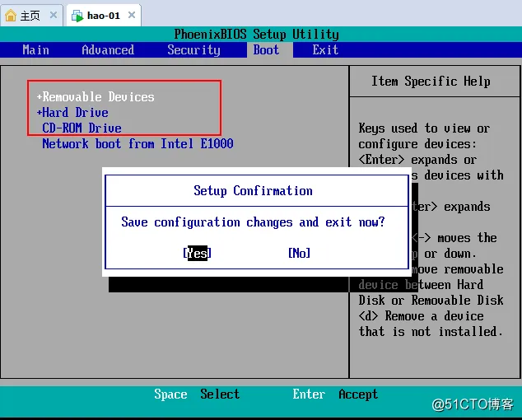Open the Security BIOS menu
The height and width of the screenshot is (420, 522).
click(193, 50)
